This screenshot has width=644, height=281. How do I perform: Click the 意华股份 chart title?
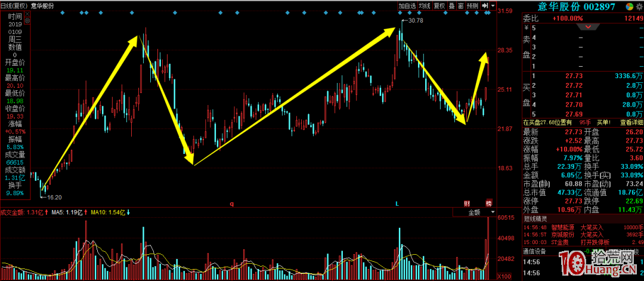42,6
